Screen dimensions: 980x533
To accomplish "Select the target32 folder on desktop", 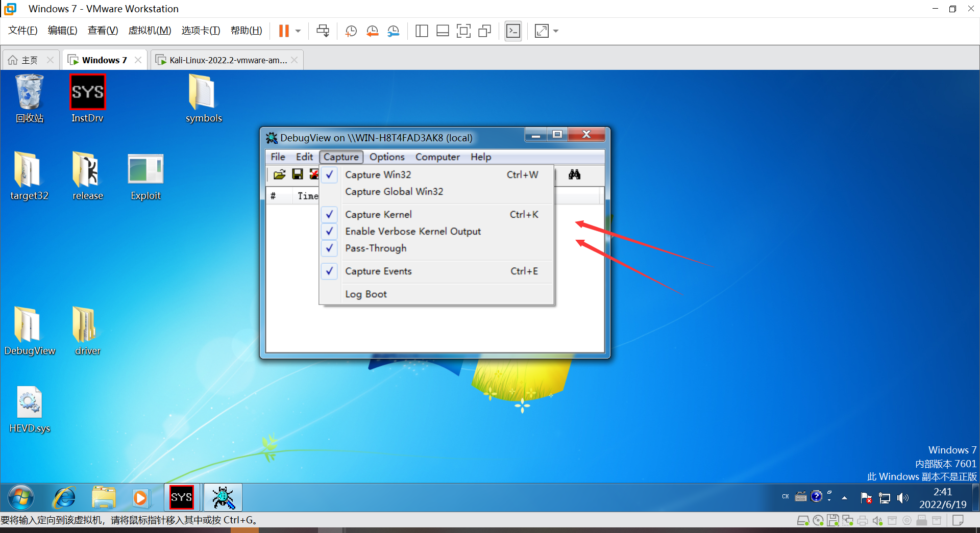I will (30, 176).
